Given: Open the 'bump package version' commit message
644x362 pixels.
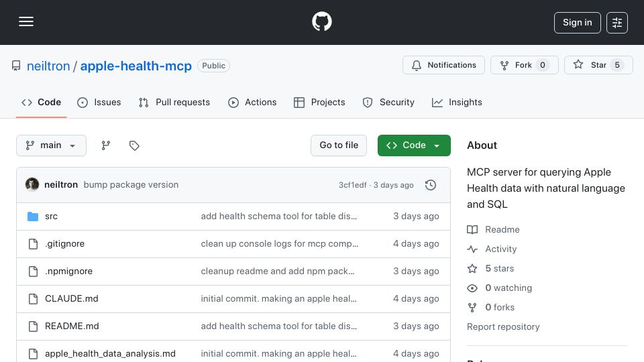Looking at the screenshot, I should pos(131,185).
